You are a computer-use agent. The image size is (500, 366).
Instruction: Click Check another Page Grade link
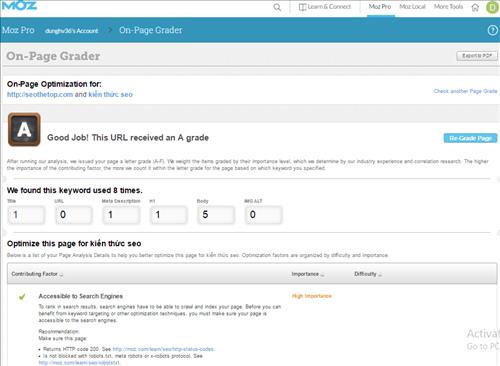coord(465,91)
